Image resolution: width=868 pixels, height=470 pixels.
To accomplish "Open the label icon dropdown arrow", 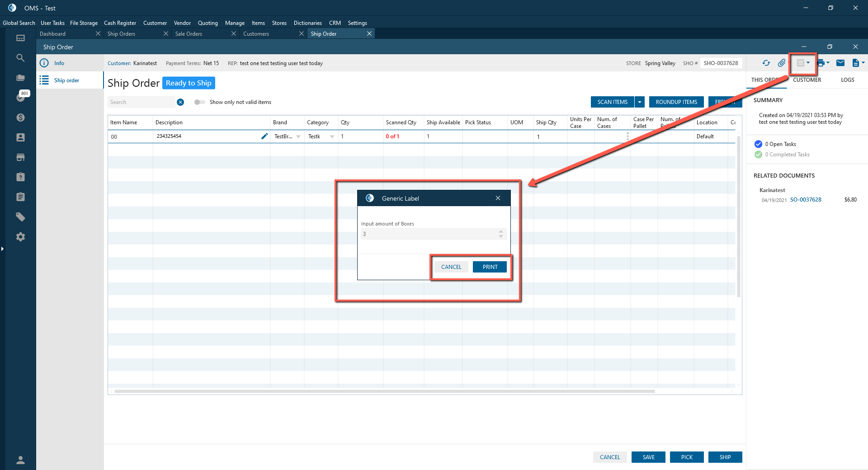I will tap(808, 63).
